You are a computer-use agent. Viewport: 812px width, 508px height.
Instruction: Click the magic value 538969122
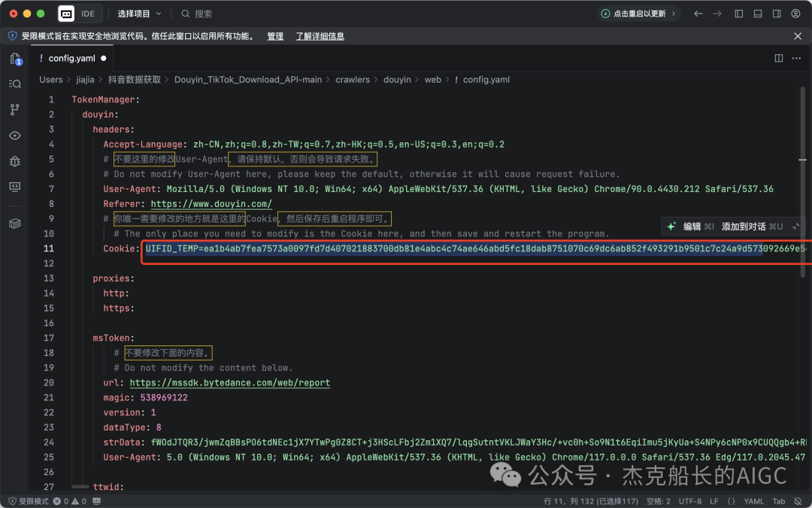tap(164, 397)
